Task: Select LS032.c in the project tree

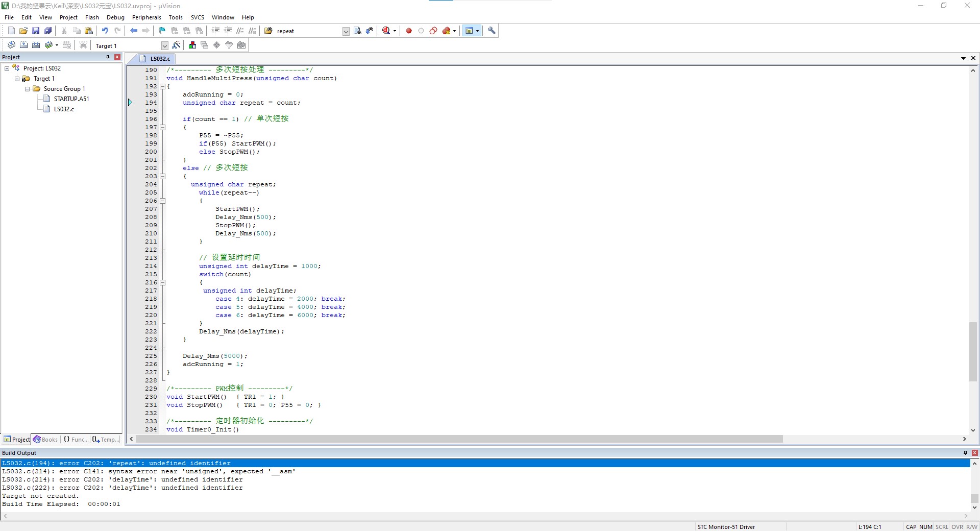Action: click(64, 109)
